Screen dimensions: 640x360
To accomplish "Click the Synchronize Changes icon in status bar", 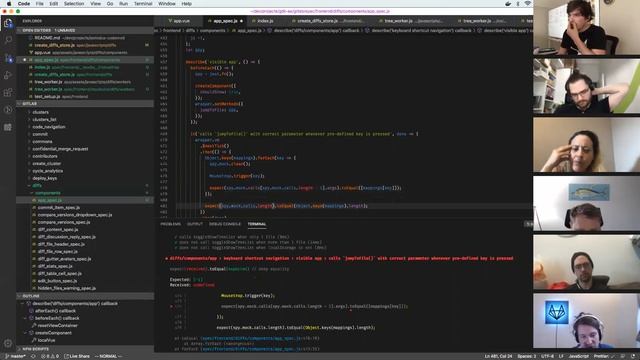I will (33, 356).
